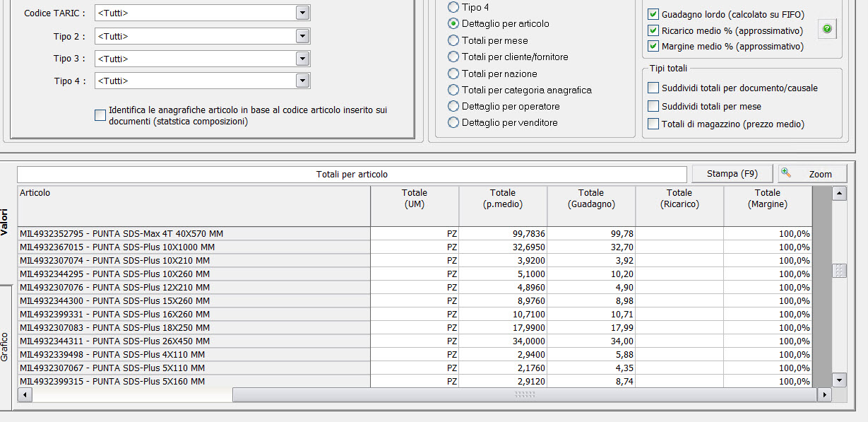
Task: Enable Suddividi totali per mese checkbox
Action: 653,106
